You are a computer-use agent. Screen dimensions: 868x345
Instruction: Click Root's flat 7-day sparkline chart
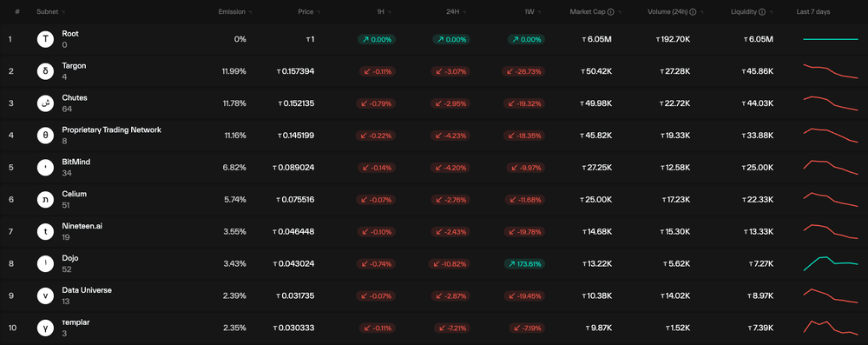click(831, 39)
